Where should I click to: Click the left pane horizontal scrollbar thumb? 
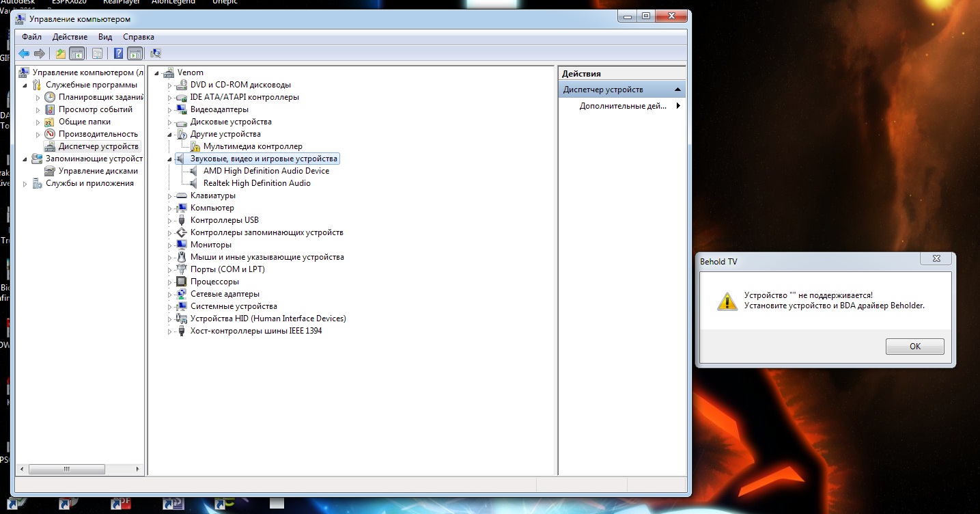[66, 469]
